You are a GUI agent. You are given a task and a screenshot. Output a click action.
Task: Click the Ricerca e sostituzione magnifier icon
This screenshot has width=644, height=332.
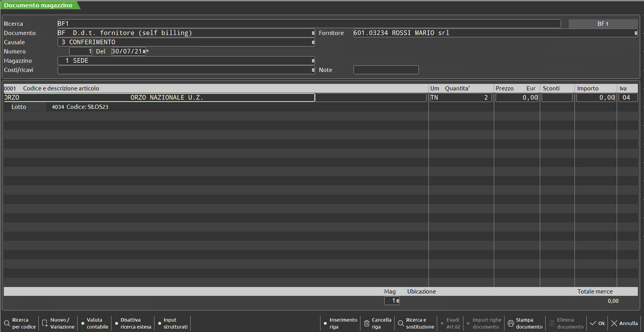click(401, 324)
